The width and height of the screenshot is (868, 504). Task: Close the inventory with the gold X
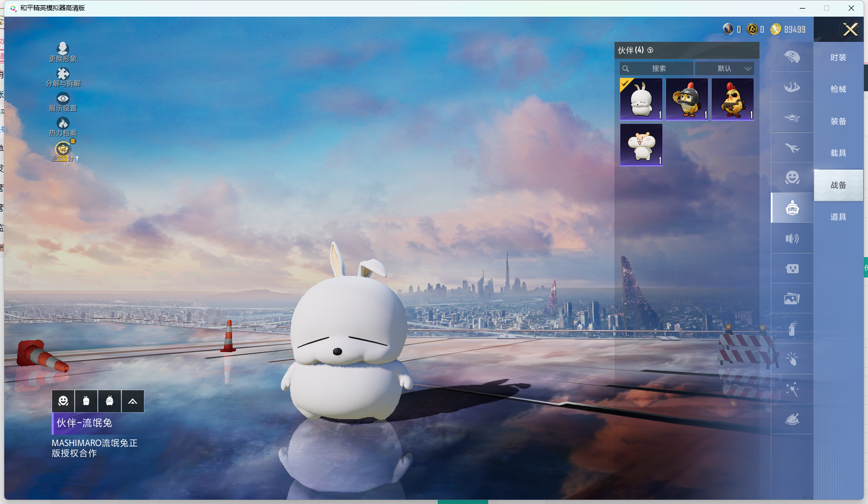tap(850, 30)
